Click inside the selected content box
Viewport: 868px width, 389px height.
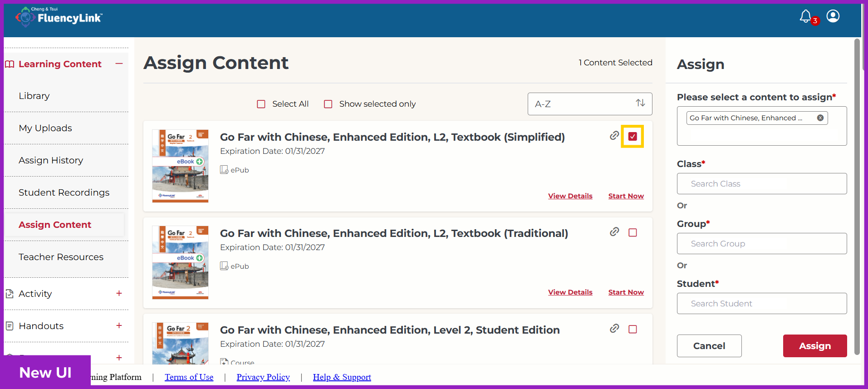762,126
